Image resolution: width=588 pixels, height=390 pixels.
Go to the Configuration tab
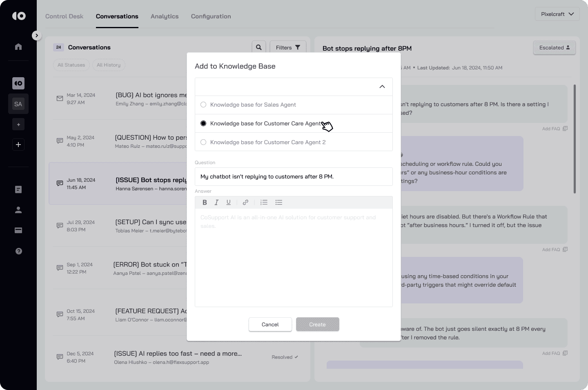pos(211,16)
